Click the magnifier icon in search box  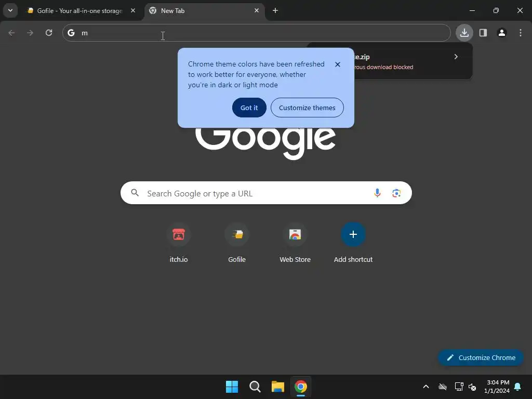135,193
